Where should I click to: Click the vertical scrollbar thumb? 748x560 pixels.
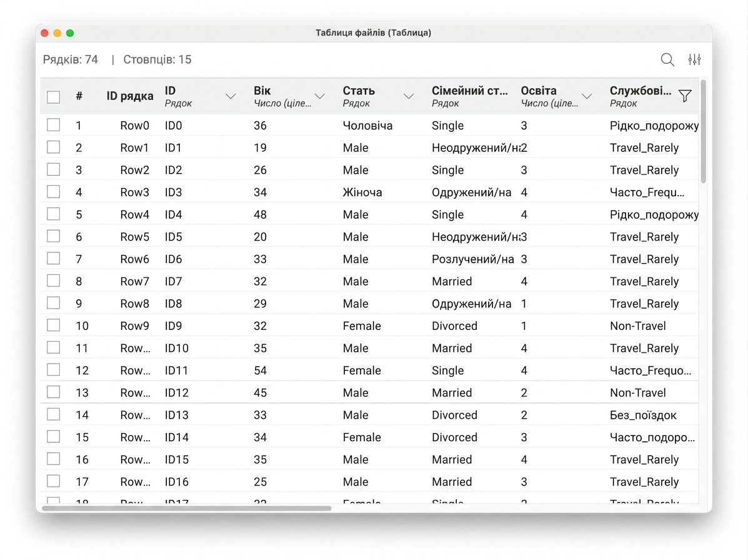point(703,131)
